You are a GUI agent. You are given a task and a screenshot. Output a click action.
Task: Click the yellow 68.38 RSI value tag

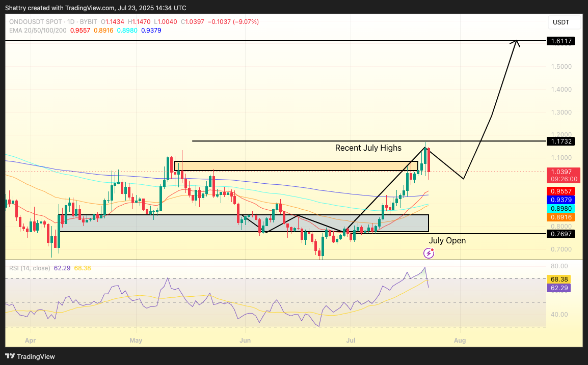click(558, 279)
